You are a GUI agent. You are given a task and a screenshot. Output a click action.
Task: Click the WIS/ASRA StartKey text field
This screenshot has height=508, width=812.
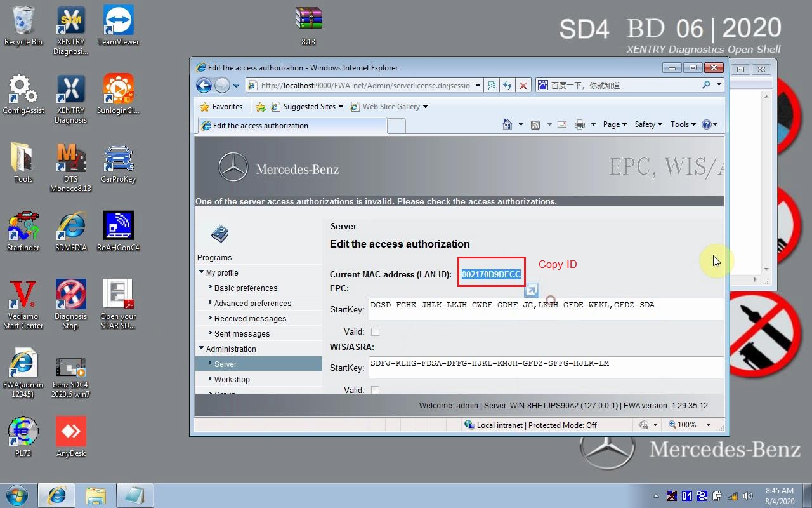[546, 368]
